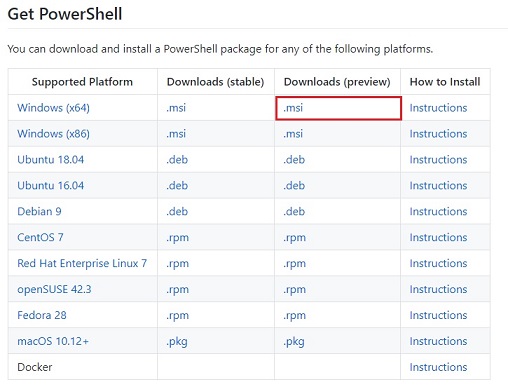Open the macOS 10.12+ platform link
508x387 pixels.
53,341
